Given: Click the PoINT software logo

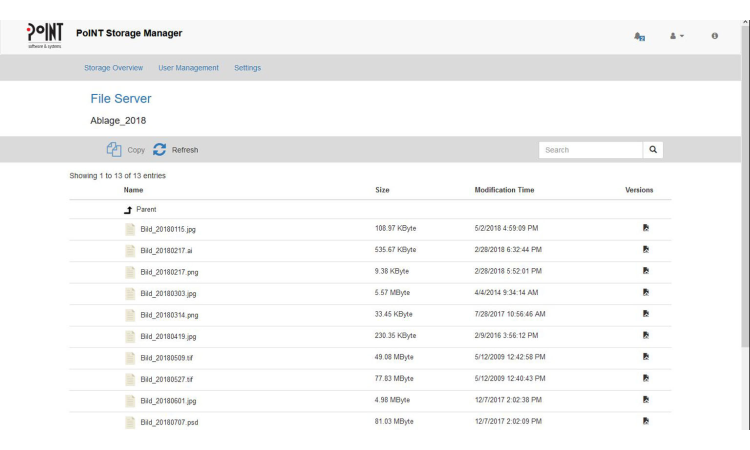Looking at the screenshot, I should tap(45, 36).
